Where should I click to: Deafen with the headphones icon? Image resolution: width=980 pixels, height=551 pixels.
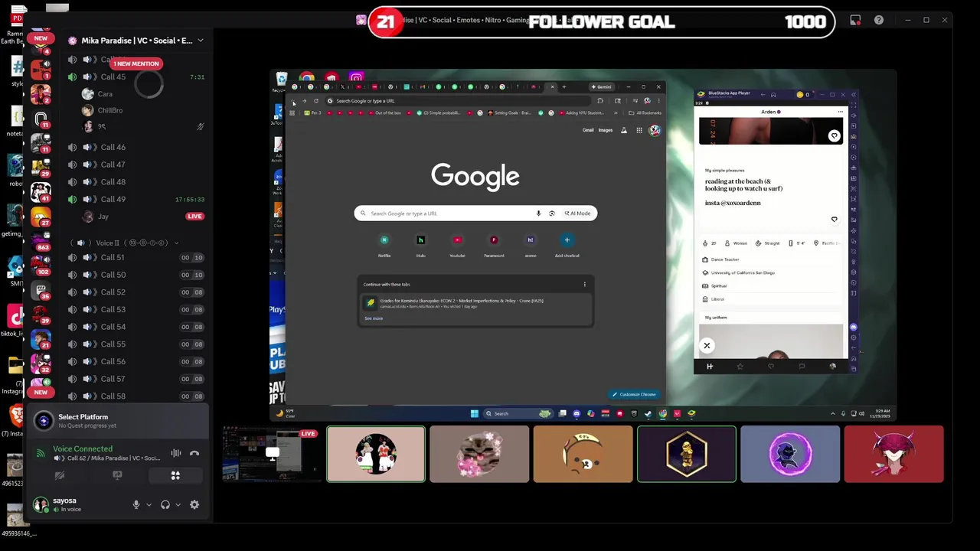[165, 504]
